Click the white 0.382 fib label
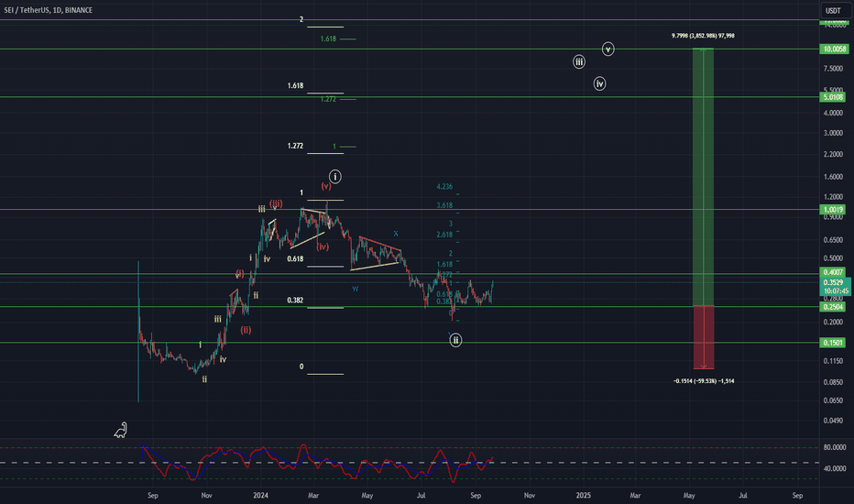854x504 pixels. (x=295, y=301)
